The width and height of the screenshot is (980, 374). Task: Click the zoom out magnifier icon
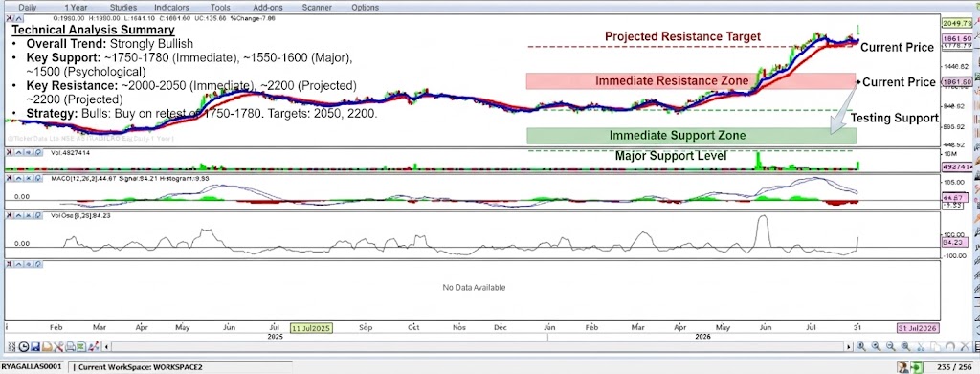pyautogui.click(x=891, y=346)
